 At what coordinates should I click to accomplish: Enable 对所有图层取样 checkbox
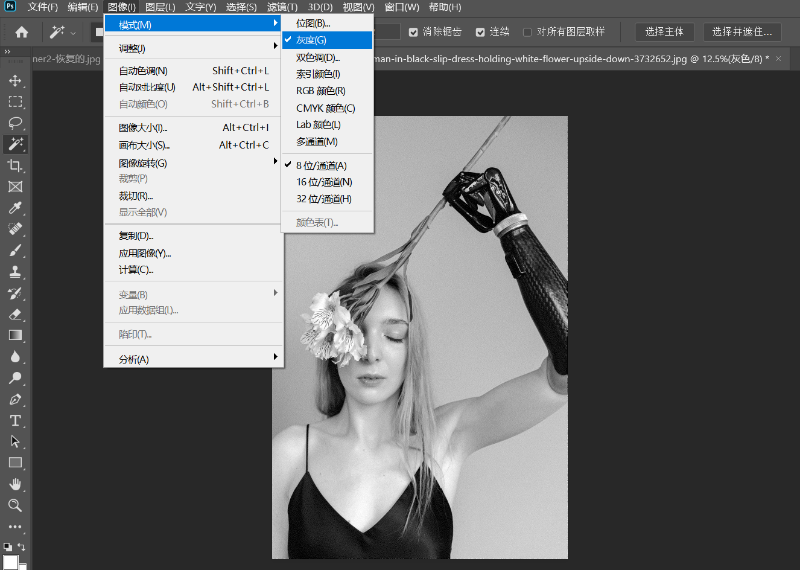click(528, 32)
